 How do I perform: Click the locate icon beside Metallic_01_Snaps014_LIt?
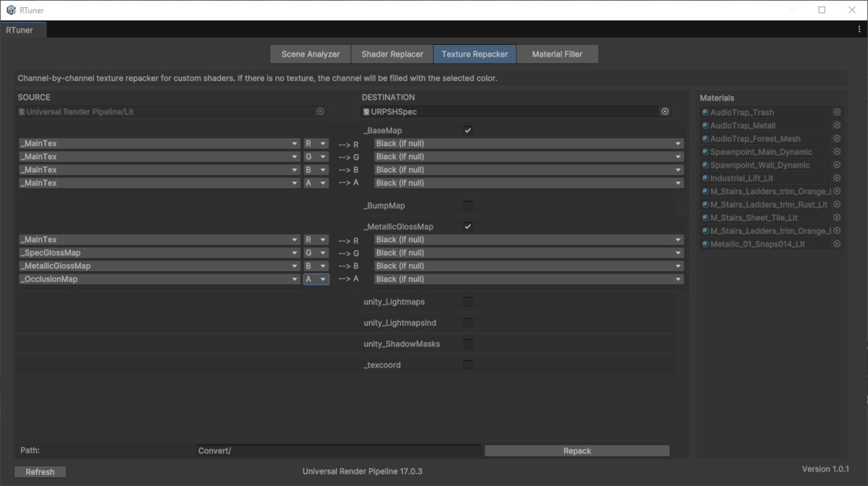(x=836, y=244)
